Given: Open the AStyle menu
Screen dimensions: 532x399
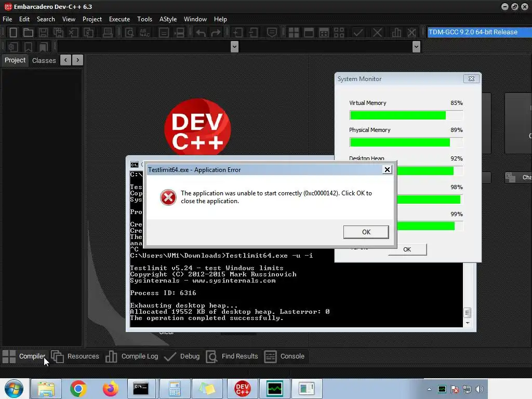Looking at the screenshot, I should click(x=168, y=19).
